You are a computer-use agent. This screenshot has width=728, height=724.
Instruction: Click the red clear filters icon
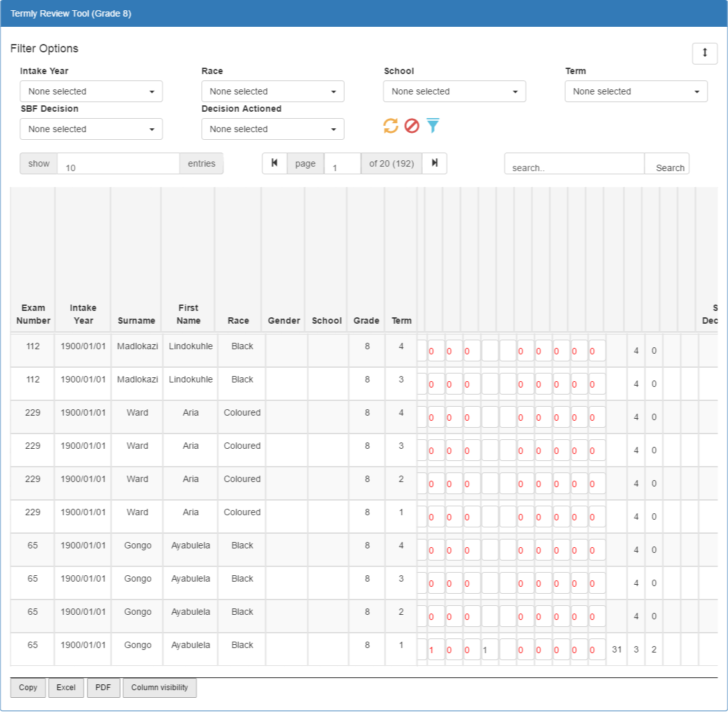(x=412, y=126)
